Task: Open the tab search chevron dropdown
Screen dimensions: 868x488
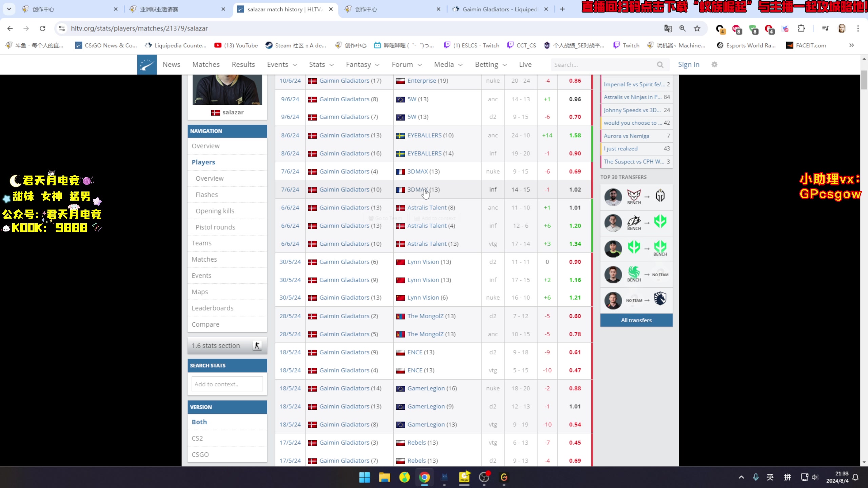Action: pyautogui.click(x=9, y=9)
